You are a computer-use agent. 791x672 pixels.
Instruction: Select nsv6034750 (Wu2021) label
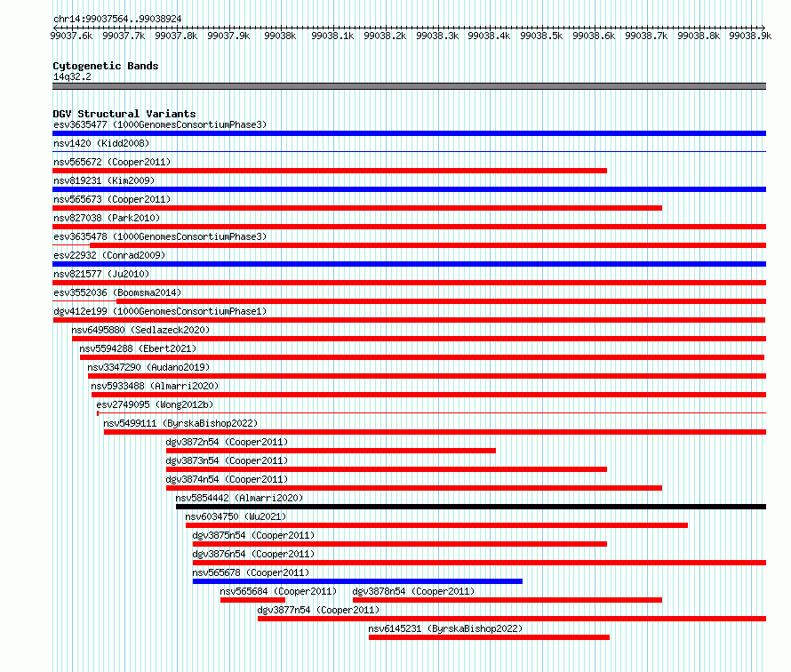point(236,516)
